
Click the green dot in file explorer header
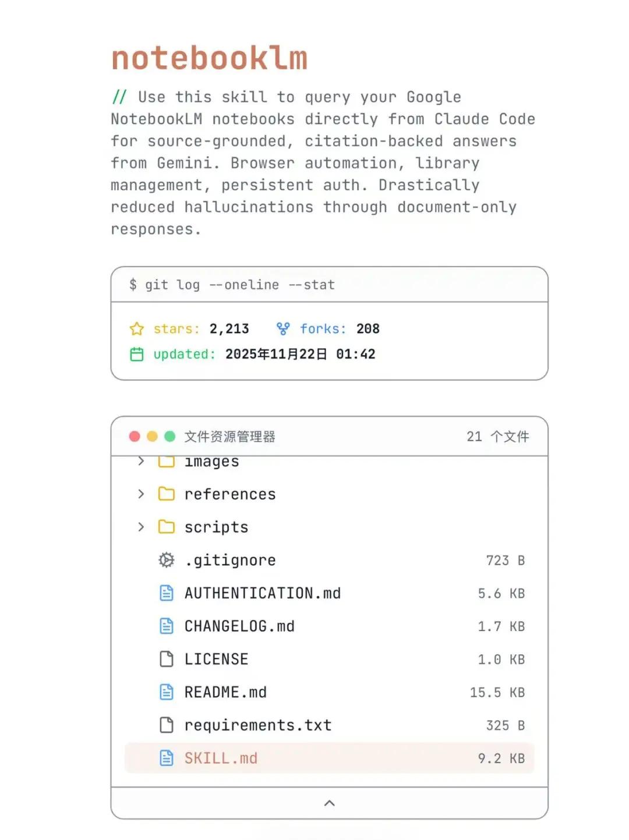pos(170,437)
